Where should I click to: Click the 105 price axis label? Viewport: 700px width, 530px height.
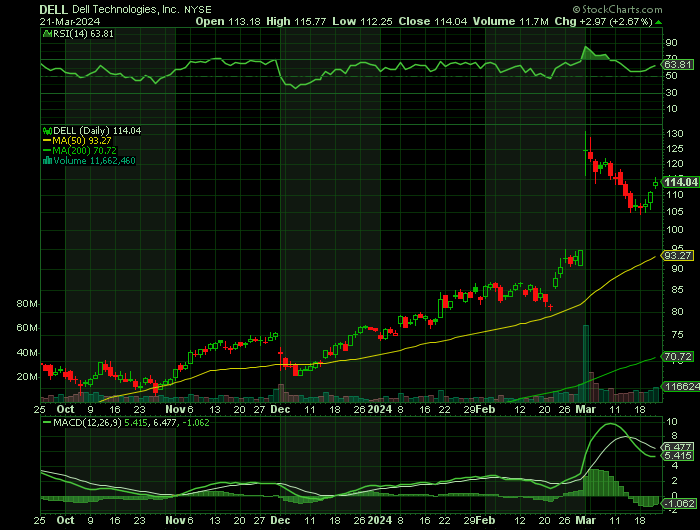pos(675,212)
